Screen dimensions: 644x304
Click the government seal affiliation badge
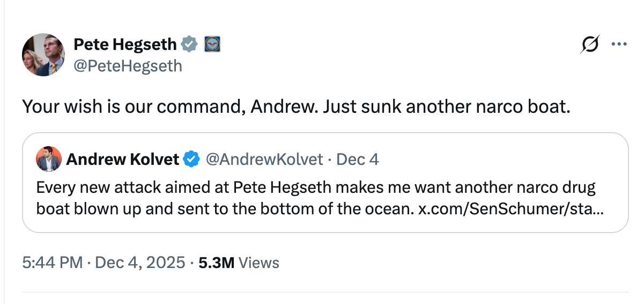tap(212, 44)
